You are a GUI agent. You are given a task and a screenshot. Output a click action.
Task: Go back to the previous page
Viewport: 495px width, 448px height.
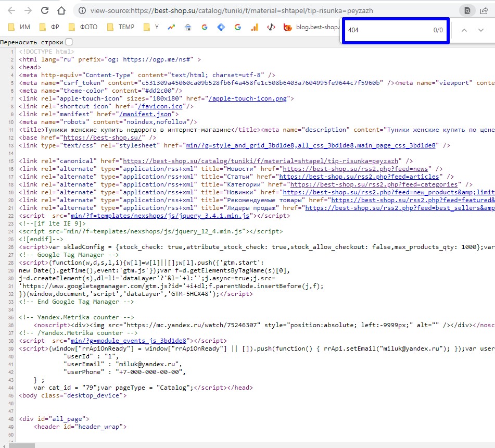[11, 11]
